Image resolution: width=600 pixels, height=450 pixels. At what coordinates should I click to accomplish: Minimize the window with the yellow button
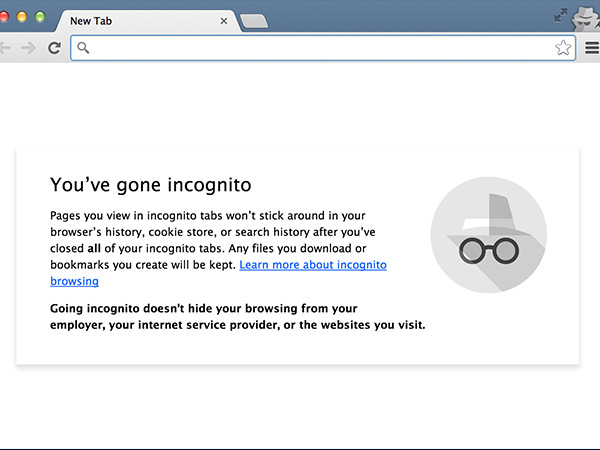click(x=27, y=18)
